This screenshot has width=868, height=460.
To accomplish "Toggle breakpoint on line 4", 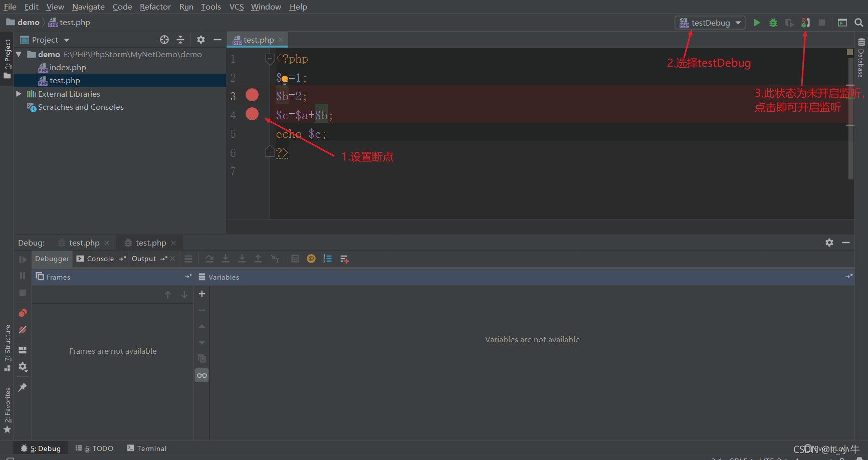I will [252, 114].
